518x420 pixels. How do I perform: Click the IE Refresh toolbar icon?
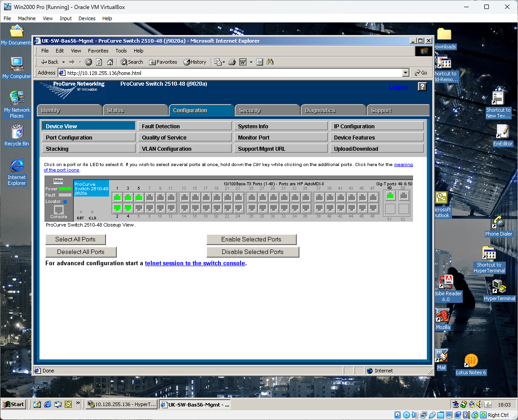[99, 62]
